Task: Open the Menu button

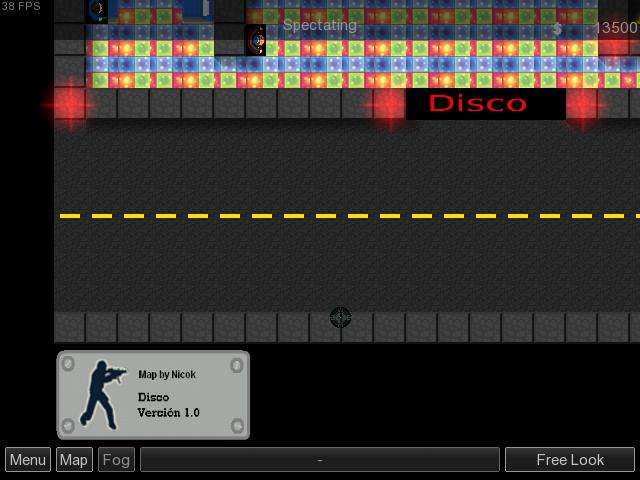Action: [28, 460]
